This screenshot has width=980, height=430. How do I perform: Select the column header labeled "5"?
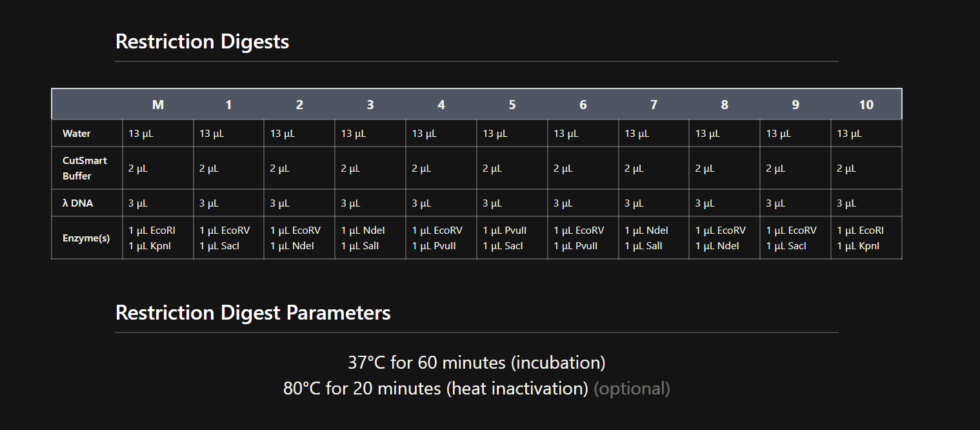[512, 105]
